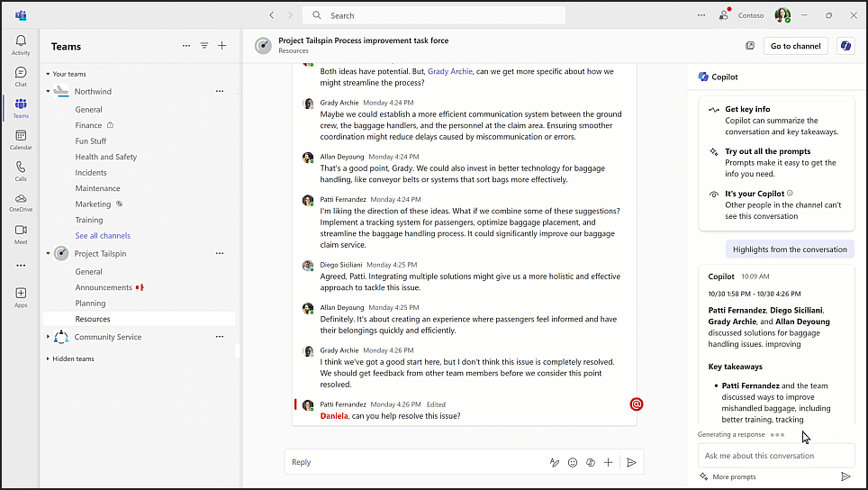Image resolution: width=868 pixels, height=490 pixels.
Task: Collapse the Your teams section
Action: point(47,74)
